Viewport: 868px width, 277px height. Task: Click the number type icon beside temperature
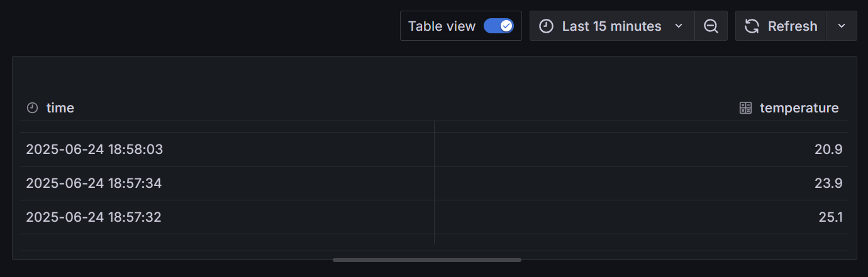click(x=746, y=108)
